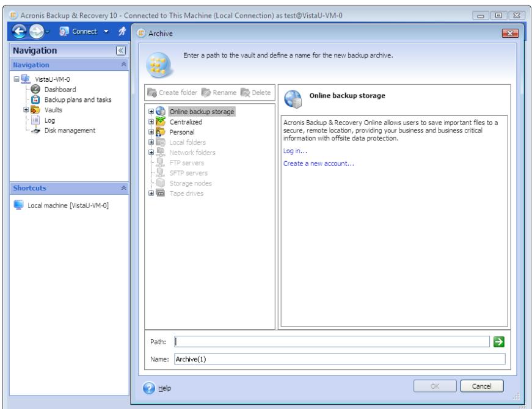Click the Connect toolbar button
Viewport: 532px width, 409px height.
(x=79, y=32)
